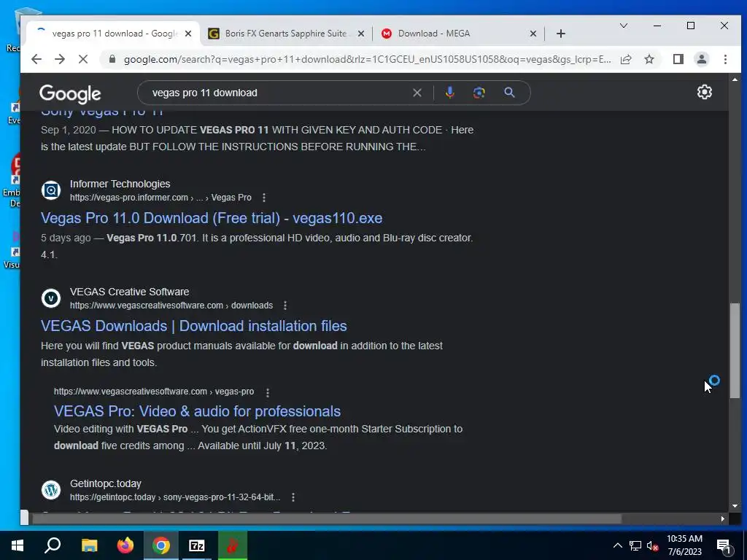Click the horizontal scroll right arrow
The height and width of the screenshot is (560, 747).
(723, 518)
